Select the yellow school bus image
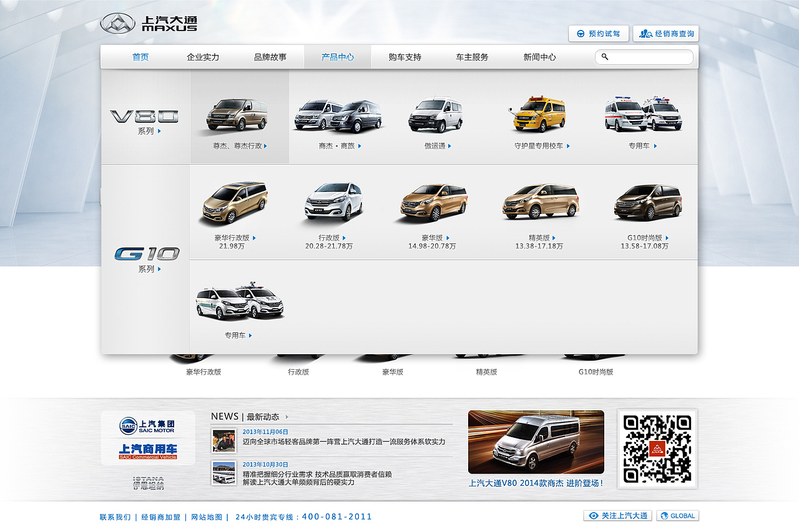 coord(539,114)
